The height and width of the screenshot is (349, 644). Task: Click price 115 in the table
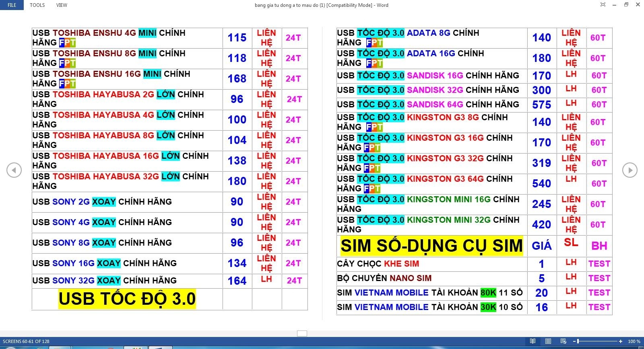(x=237, y=38)
